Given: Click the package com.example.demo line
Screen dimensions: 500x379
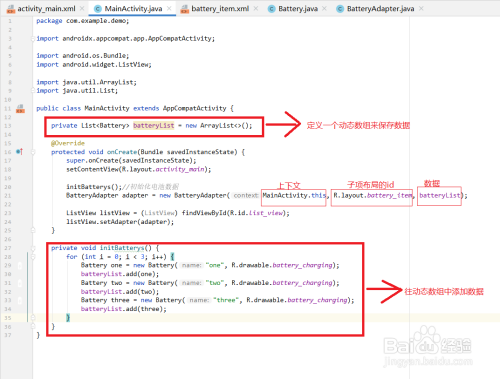Looking at the screenshot, I should pyautogui.click(x=83, y=21).
